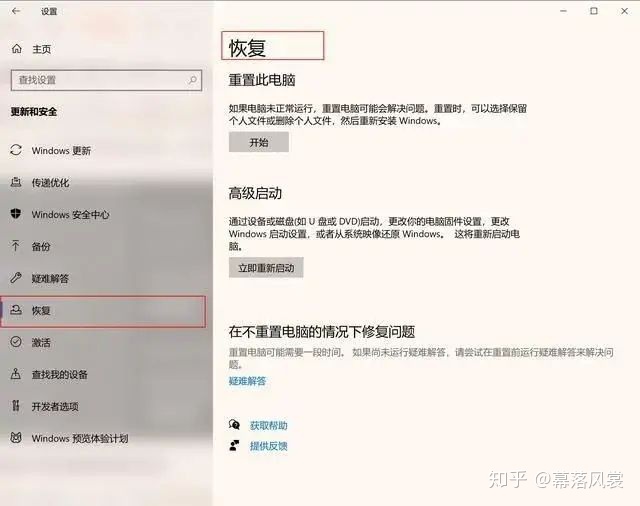The width and height of the screenshot is (640, 506).
Task: Click the Windows 安全中心 shield icon
Action: (x=16, y=214)
